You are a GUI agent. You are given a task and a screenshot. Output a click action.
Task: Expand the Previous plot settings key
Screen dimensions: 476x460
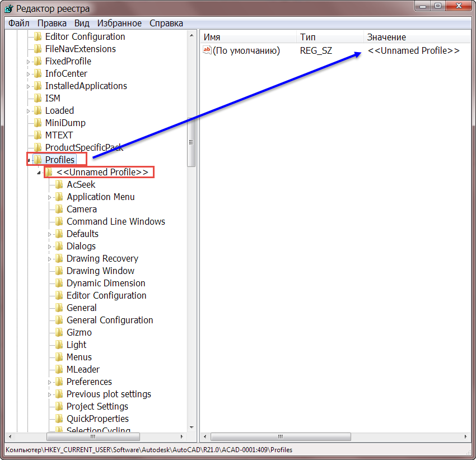[x=49, y=394]
